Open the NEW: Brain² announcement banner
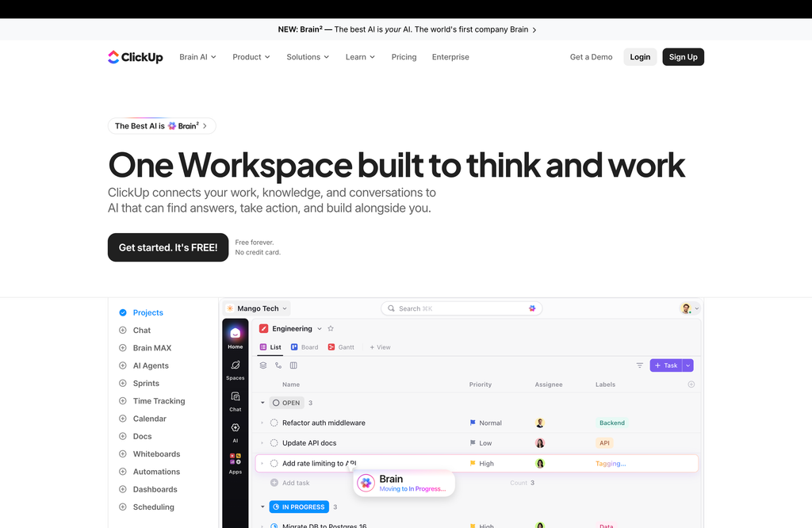 click(x=407, y=29)
